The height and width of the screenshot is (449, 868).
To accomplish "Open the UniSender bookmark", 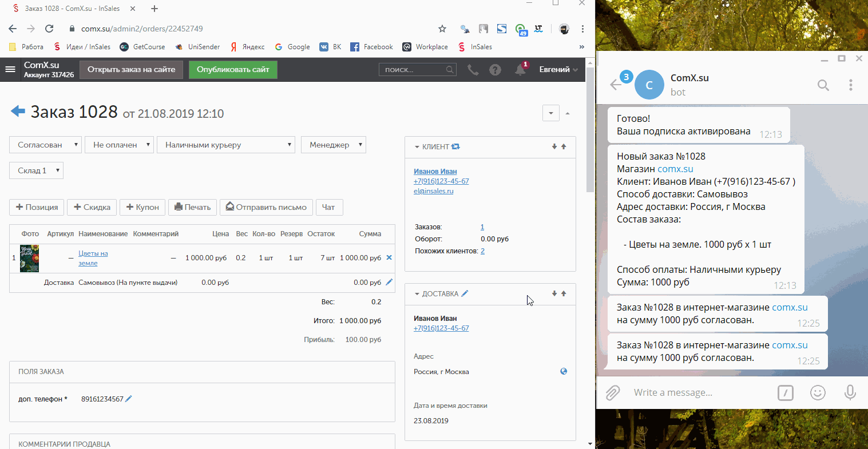I will (x=197, y=47).
